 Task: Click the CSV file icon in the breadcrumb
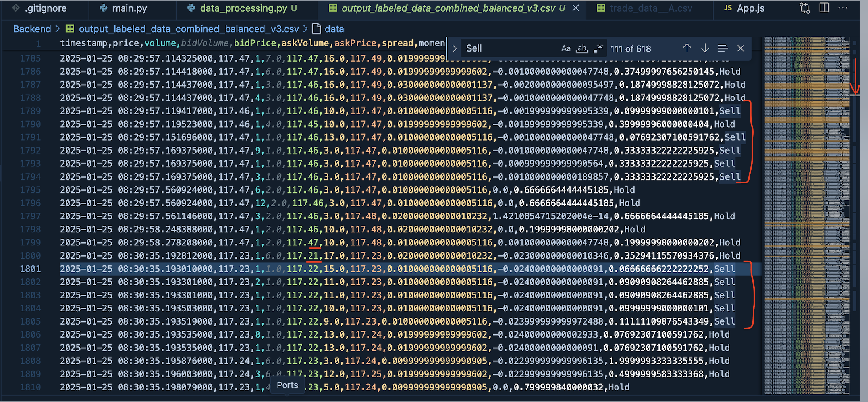(70, 29)
